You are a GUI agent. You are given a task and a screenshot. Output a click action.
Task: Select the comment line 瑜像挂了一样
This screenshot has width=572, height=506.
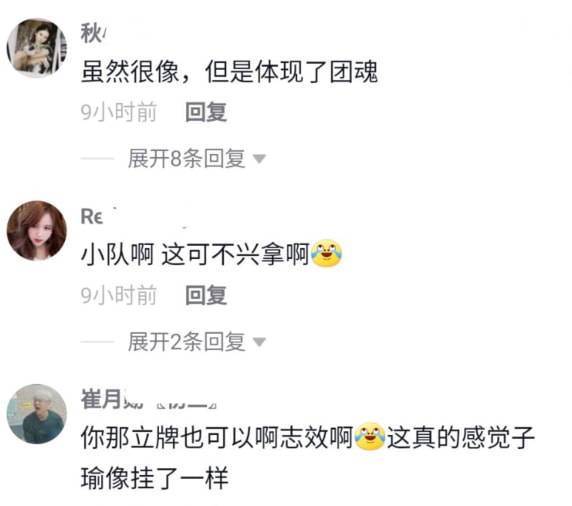tap(155, 478)
